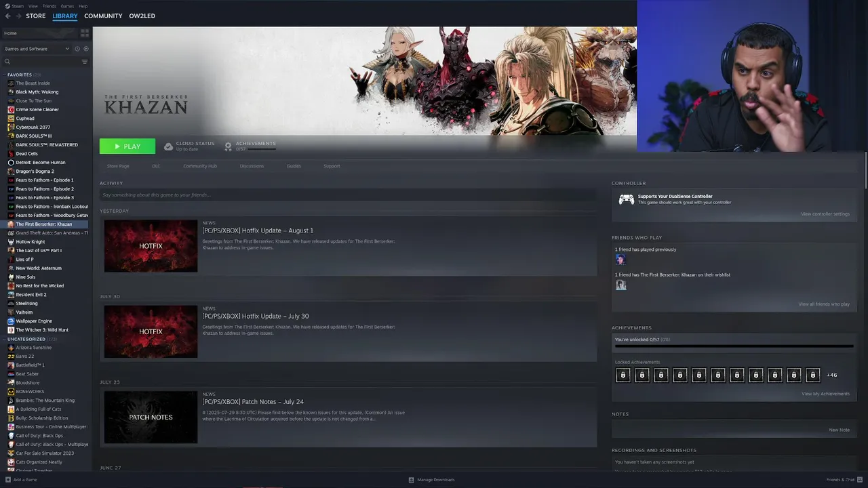Viewport: 868px width, 488px height.
Task: Click the achievements trophy icon near Play
Action: coord(228,146)
